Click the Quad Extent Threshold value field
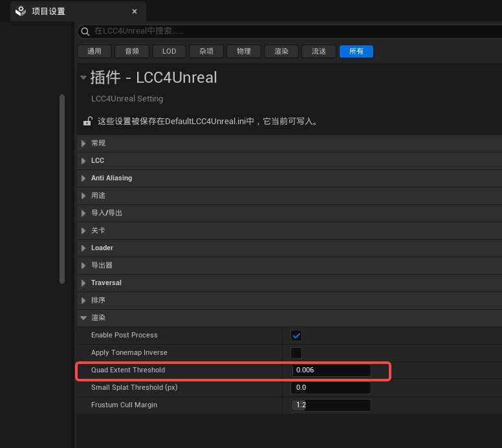The image size is (502, 448). pyautogui.click(x=331, y=370)
